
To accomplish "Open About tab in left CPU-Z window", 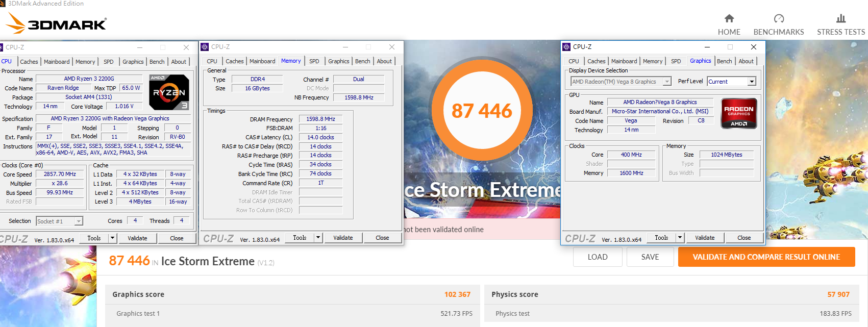I will [x=179, y=62].
